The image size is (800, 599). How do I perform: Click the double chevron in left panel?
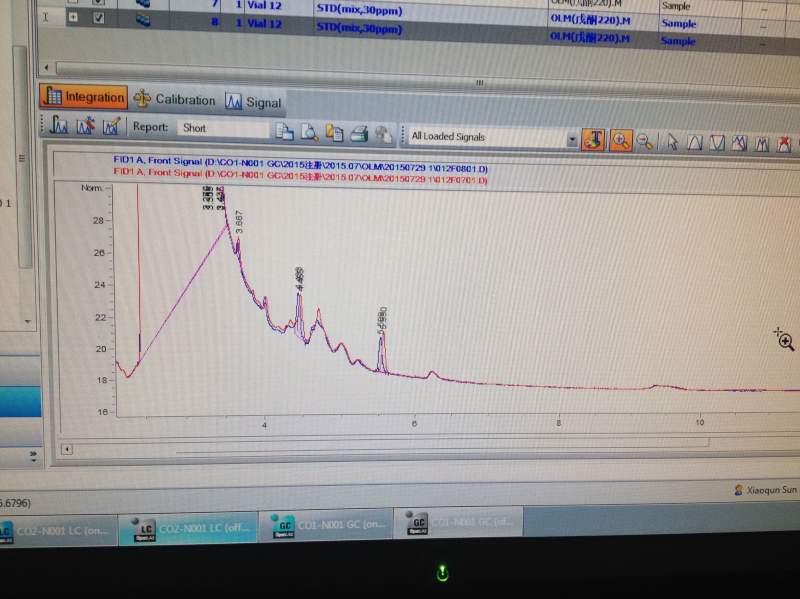[x=33, y=456]
